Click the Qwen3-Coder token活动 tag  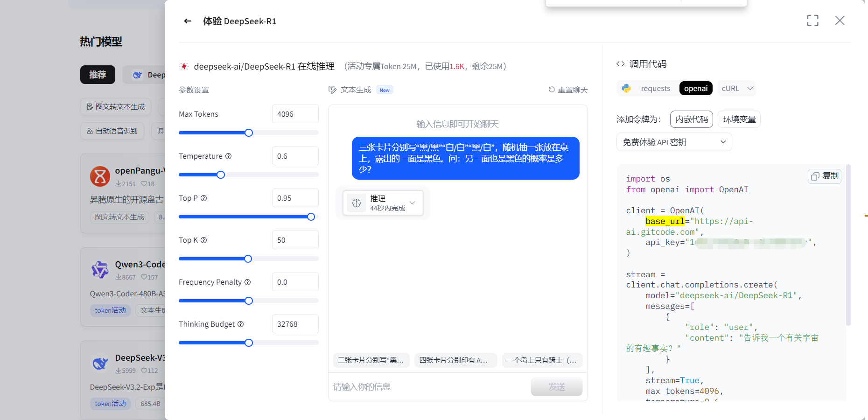pos(110,310)
